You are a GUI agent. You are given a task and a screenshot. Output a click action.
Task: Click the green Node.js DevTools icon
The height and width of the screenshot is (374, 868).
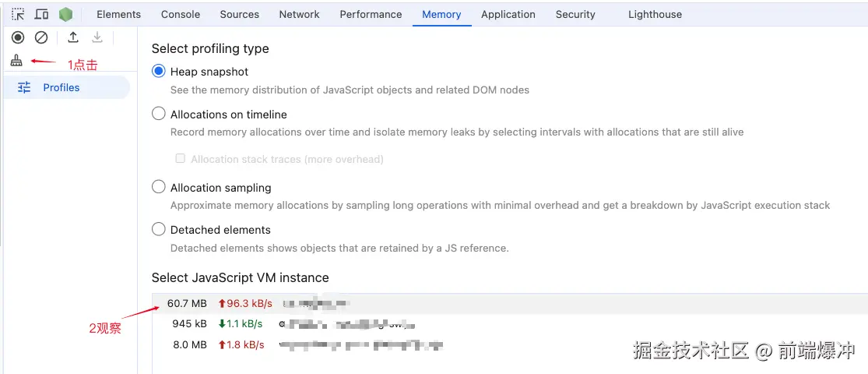65,14
